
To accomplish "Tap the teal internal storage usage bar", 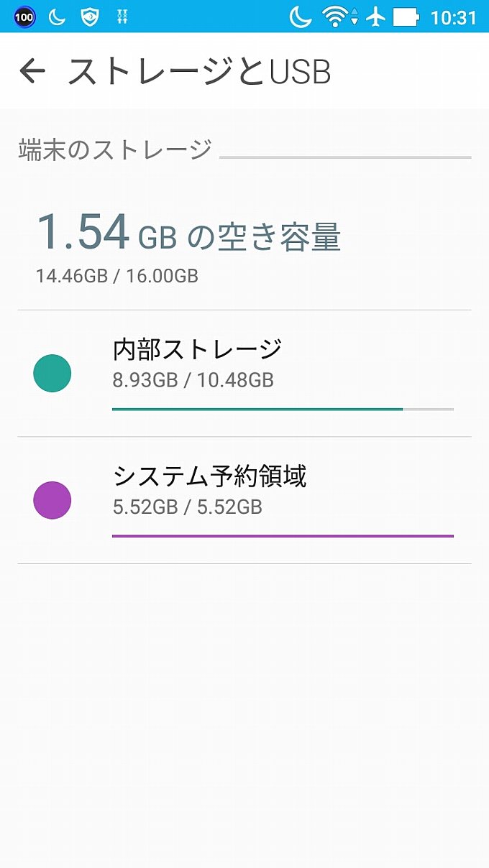I will (283, 409).
